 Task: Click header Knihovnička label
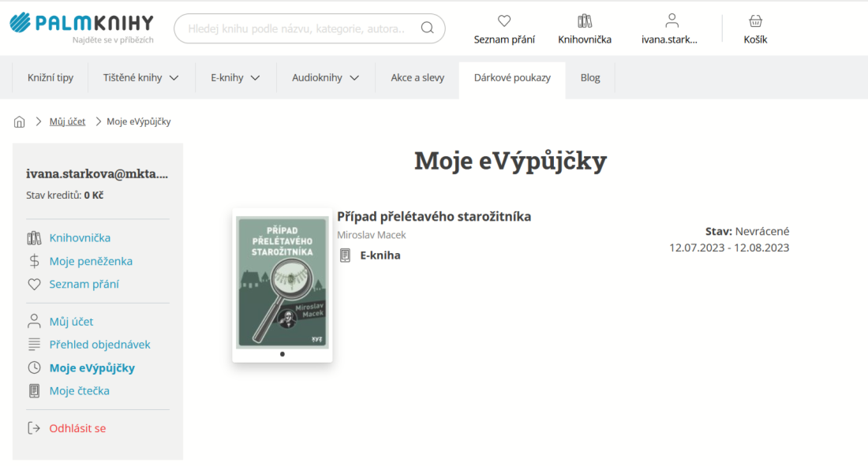click(585, 39)
